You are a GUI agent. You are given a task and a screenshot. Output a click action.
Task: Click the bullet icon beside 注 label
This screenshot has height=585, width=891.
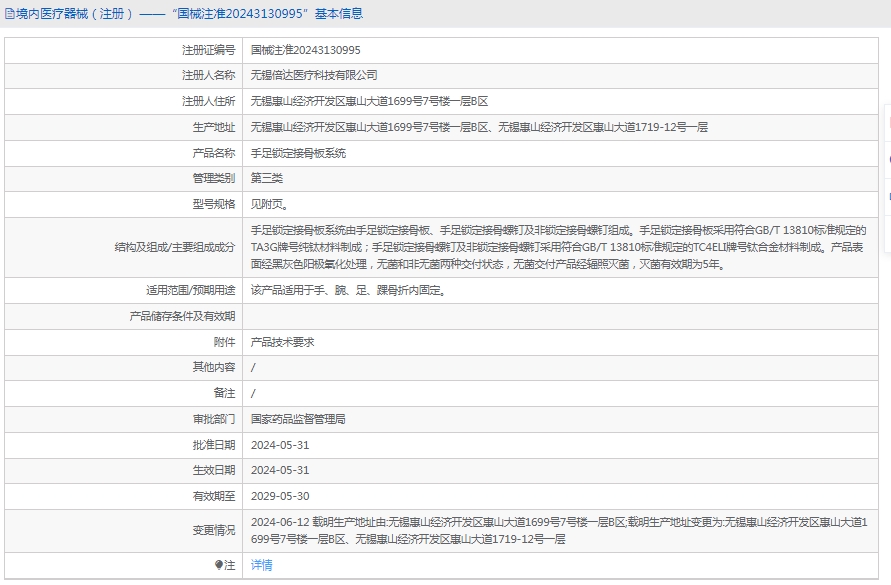click(219, 565)
